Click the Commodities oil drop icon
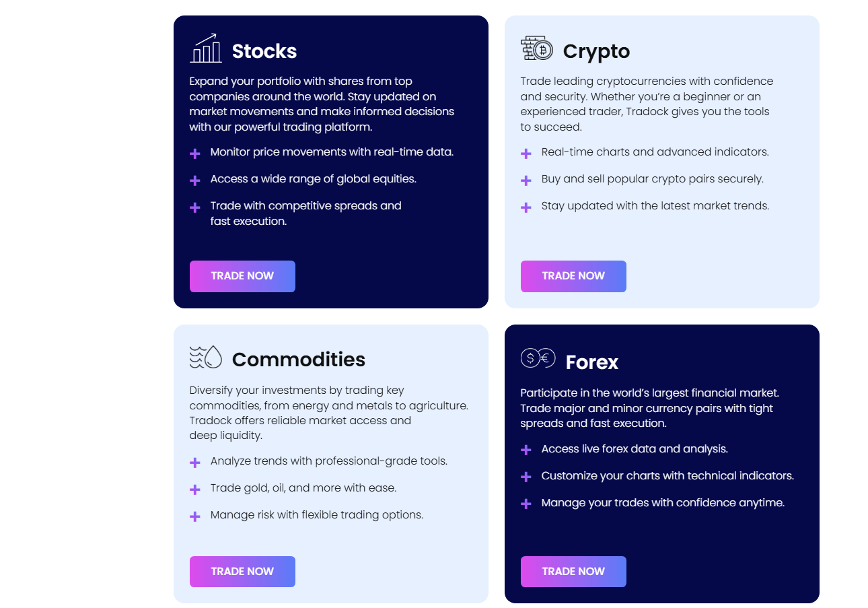The image size is (868, 608). [x=206, y=357]
